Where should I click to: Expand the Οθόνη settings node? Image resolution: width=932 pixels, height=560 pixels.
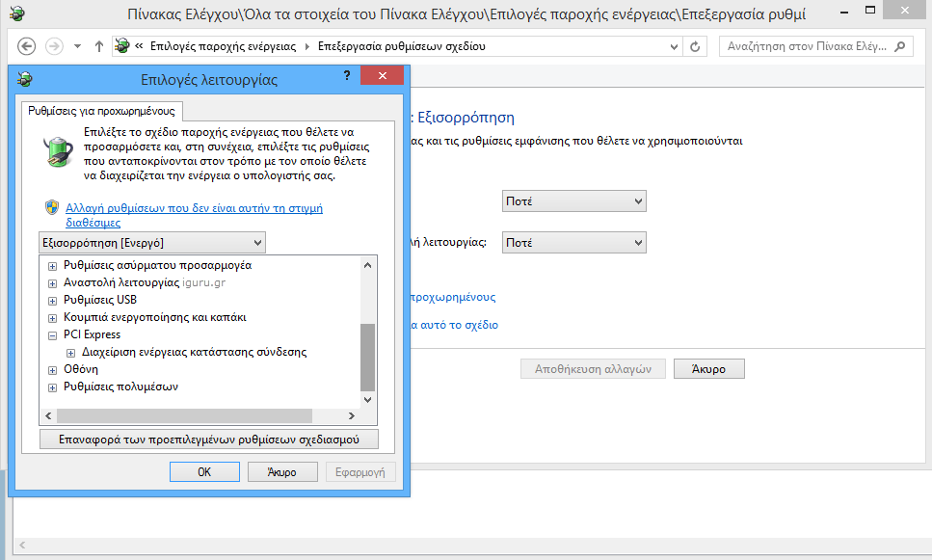[x=53, y=369]
